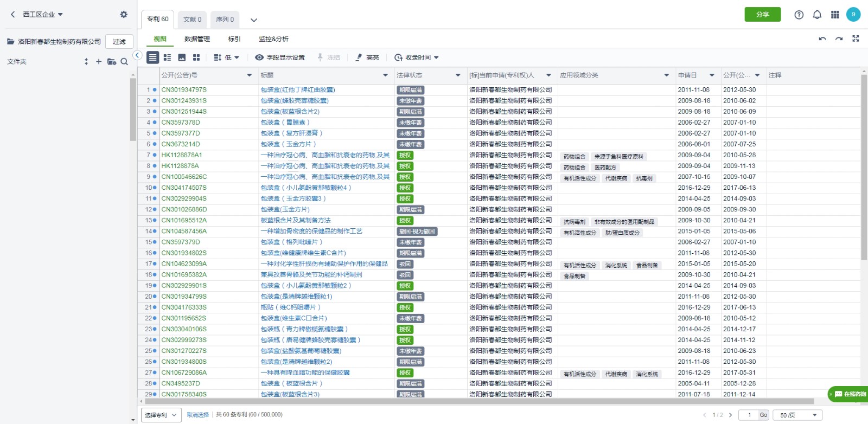
Task: Go to next page arrow
Action: (730, 415)
